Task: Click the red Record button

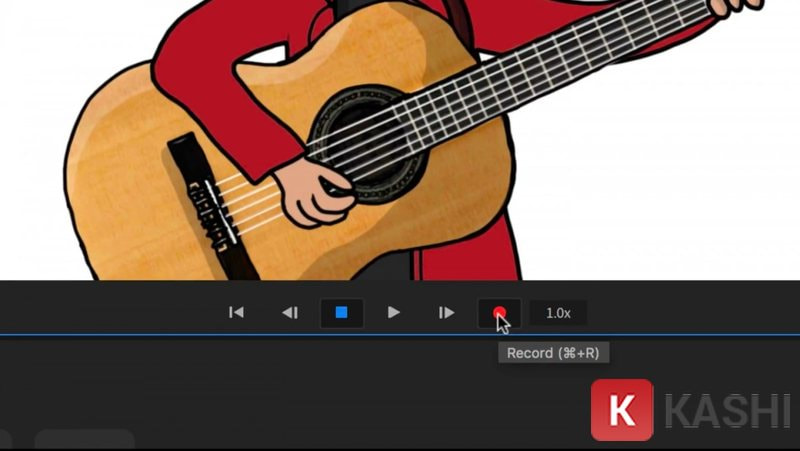Action: click(x=499, y=313)
